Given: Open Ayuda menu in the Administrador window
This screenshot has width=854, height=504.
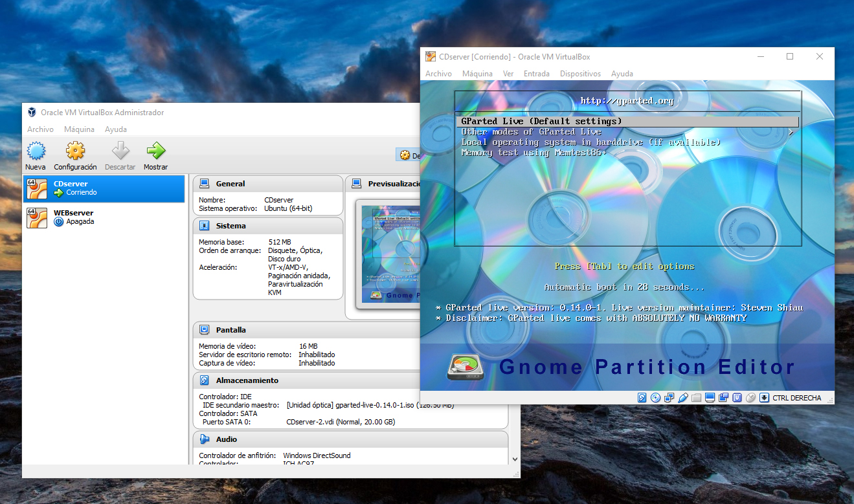Looking at the screenshot, I should pyautogui.click(x=116, y=129).
